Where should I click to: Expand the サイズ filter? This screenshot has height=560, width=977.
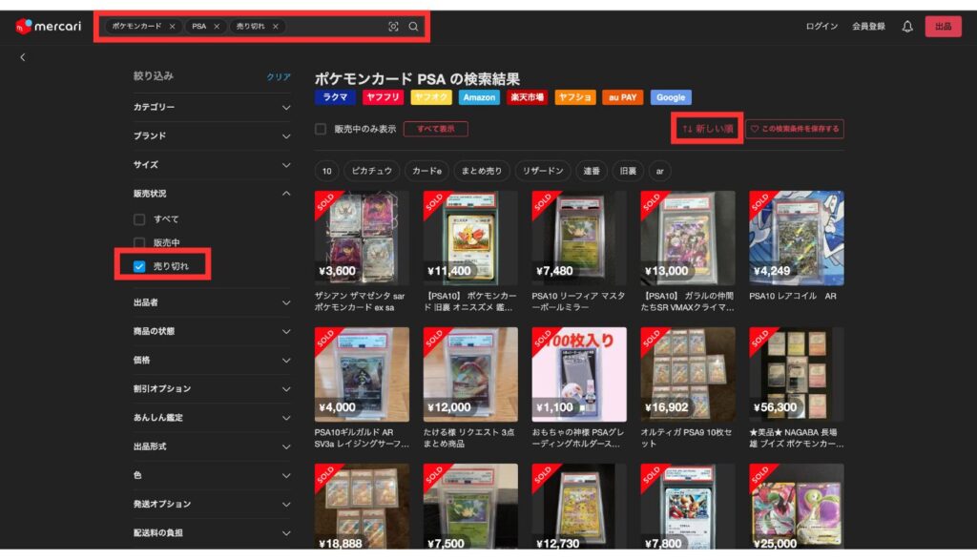(x=212, y=164)
